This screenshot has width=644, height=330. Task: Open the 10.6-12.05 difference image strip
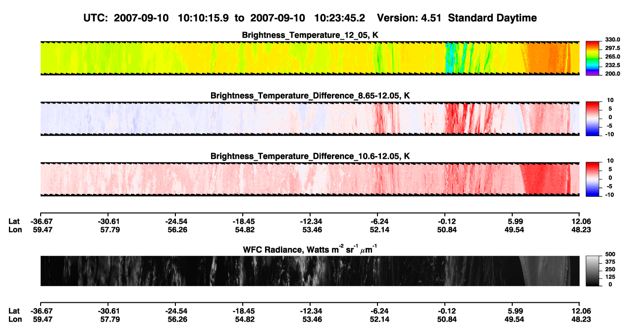tap(310, 179)
